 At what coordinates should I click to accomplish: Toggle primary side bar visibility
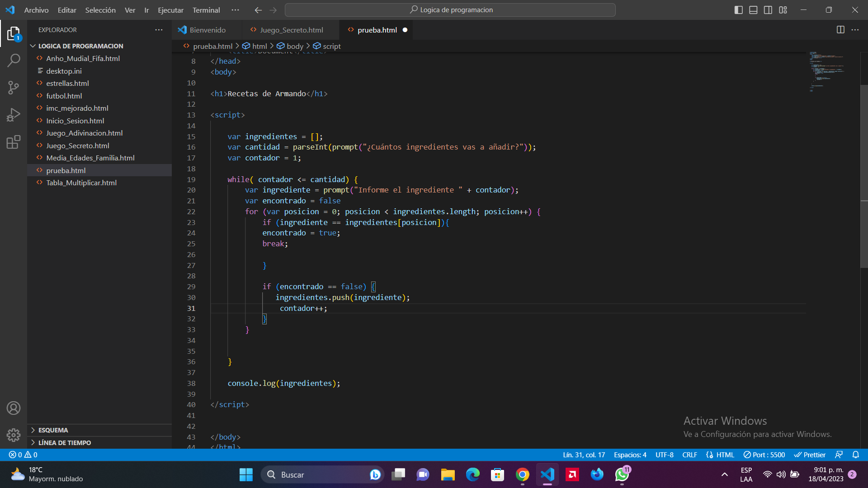(739, 10)
